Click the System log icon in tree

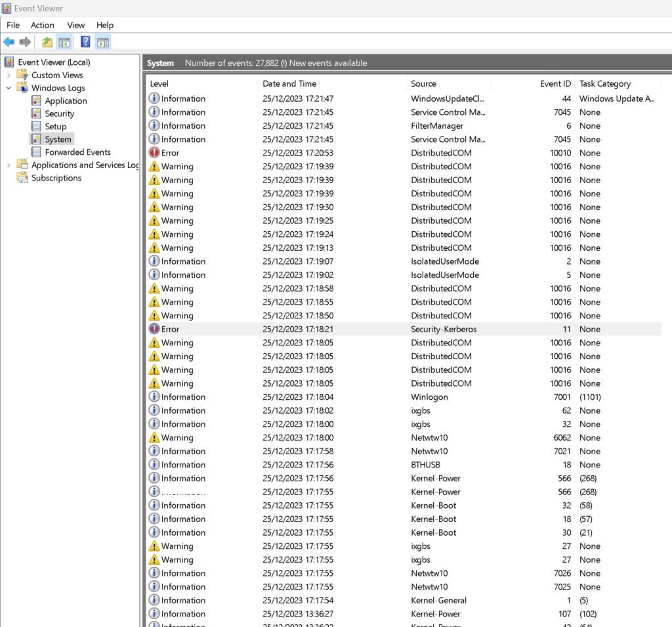(x=37, y=139)
